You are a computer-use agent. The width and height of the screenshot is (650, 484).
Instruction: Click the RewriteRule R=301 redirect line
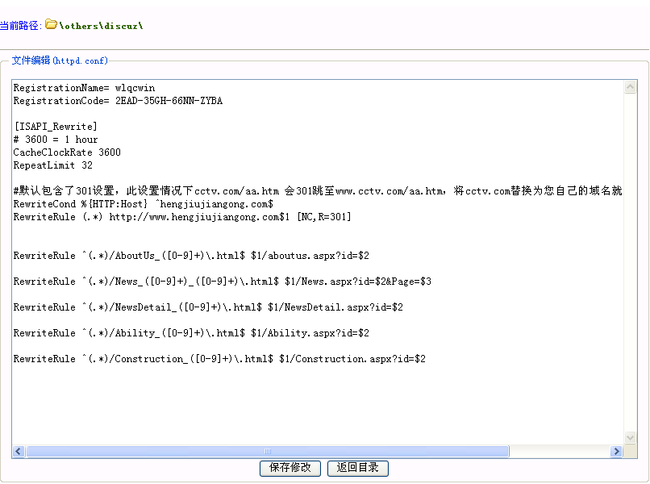(x=182, y=217)
